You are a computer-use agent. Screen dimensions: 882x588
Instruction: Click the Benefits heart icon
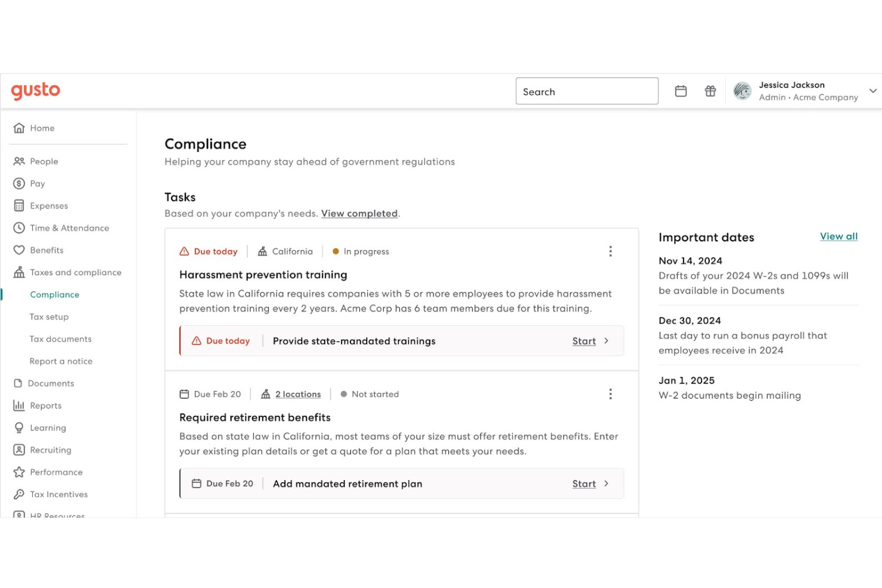point(18,250)
